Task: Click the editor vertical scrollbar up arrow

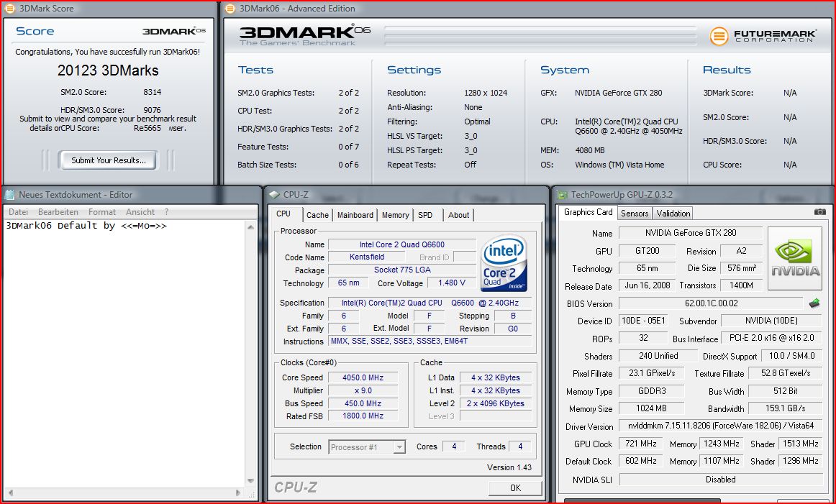Action: [x=250, y=227]
